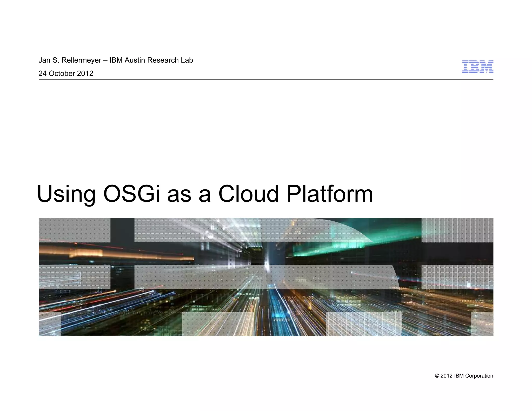
Task: Click the 2012 IBM Corporation copyright text
Action: tap(464, 376)
